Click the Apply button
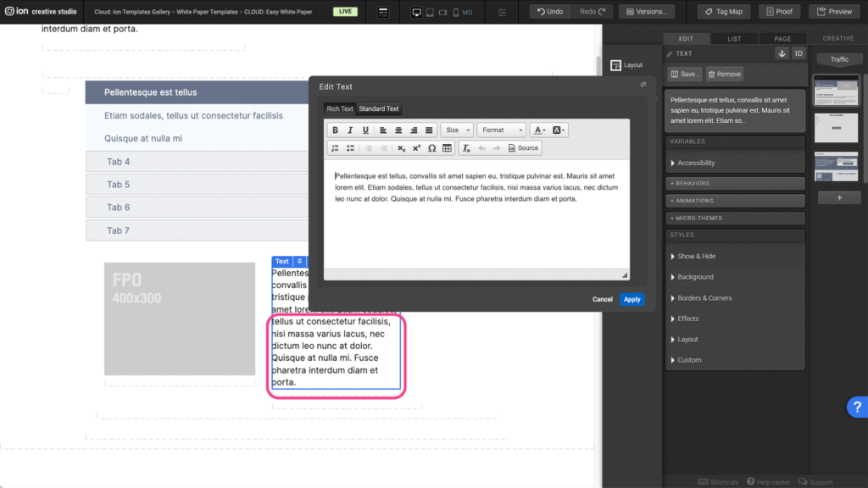The height and width of the screenshot is (488, 868). [632, 299]
